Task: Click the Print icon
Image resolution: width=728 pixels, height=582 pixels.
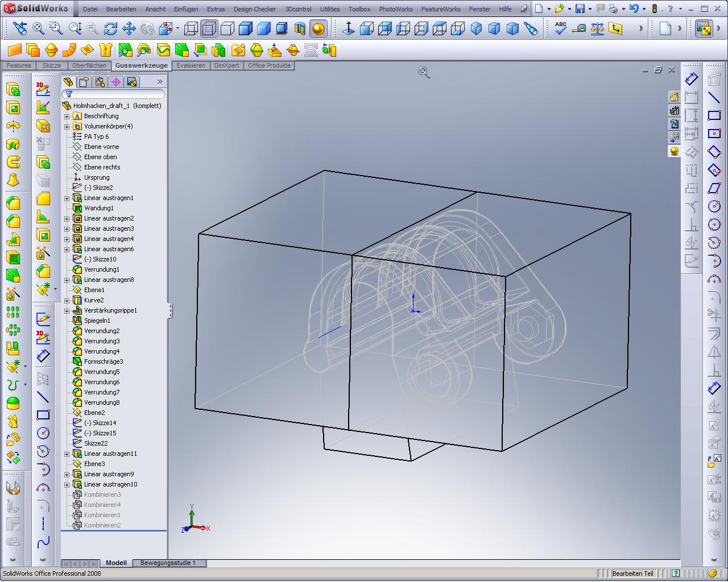Action: pyautogui.click(x=613, y=9)
